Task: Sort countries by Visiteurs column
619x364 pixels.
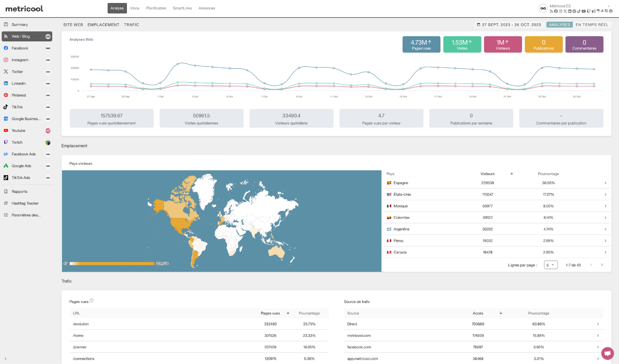Action: click(x=487, y=174)
